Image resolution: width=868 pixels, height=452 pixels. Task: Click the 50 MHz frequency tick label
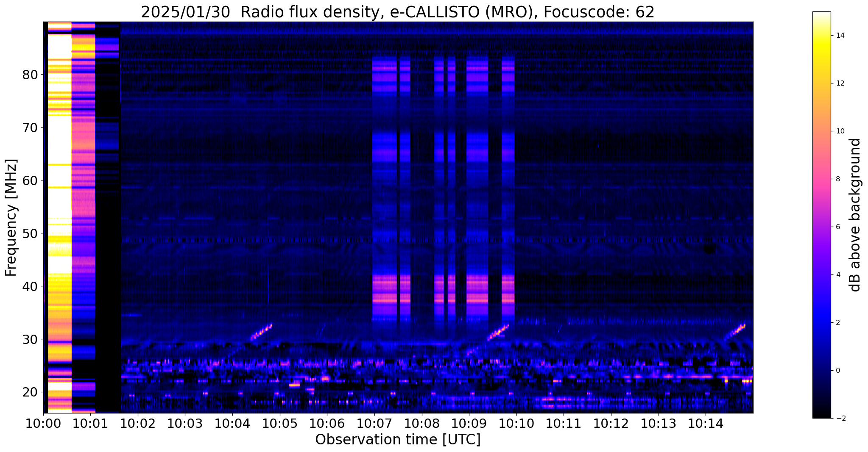pyautogui.click(x=30, y=234)
